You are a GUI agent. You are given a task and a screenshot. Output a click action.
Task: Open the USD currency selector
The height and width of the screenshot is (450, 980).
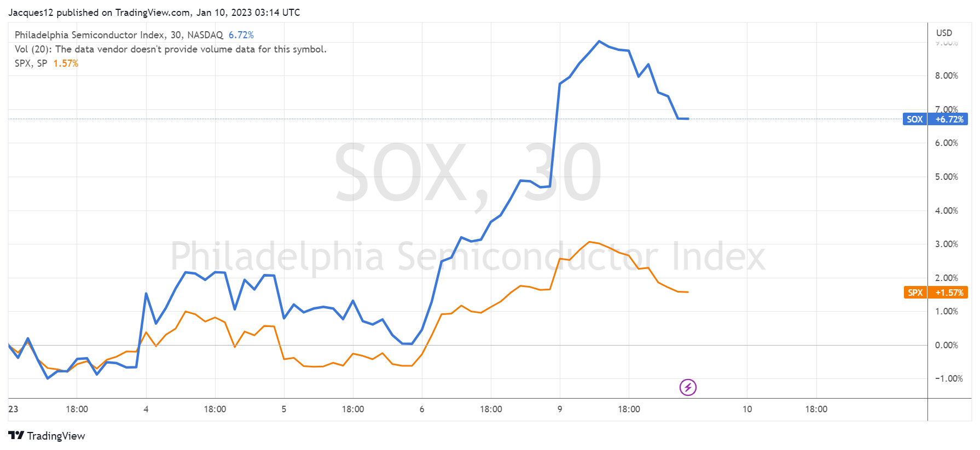coord(944,33)
